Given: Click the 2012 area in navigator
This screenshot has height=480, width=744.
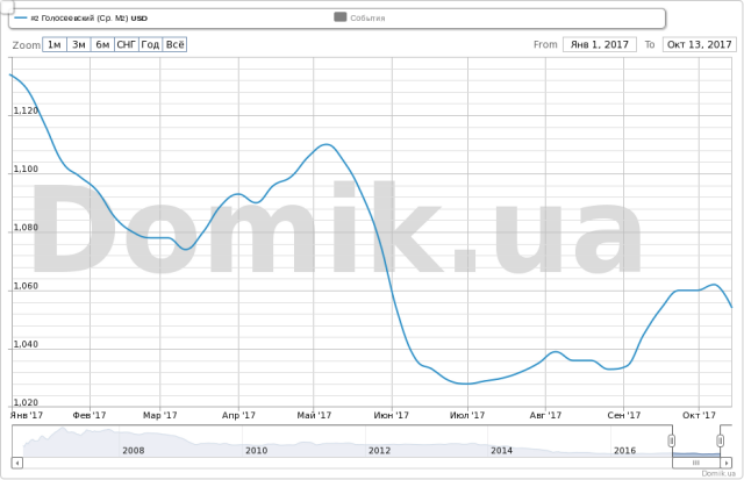Looking at the screenshot, I should [x=380, y=450].
